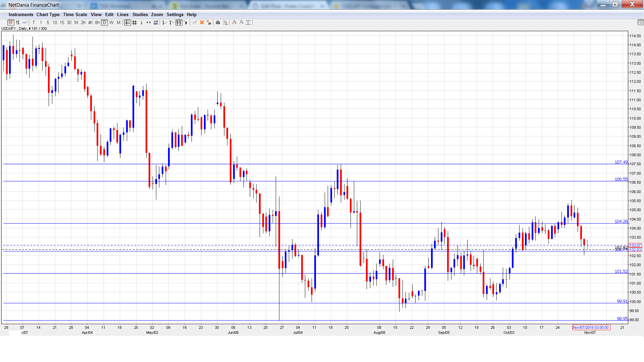This screenshot has width=644, height=362.
Task: Click the delete all lines icon
Action: click(x=209, y=22)
